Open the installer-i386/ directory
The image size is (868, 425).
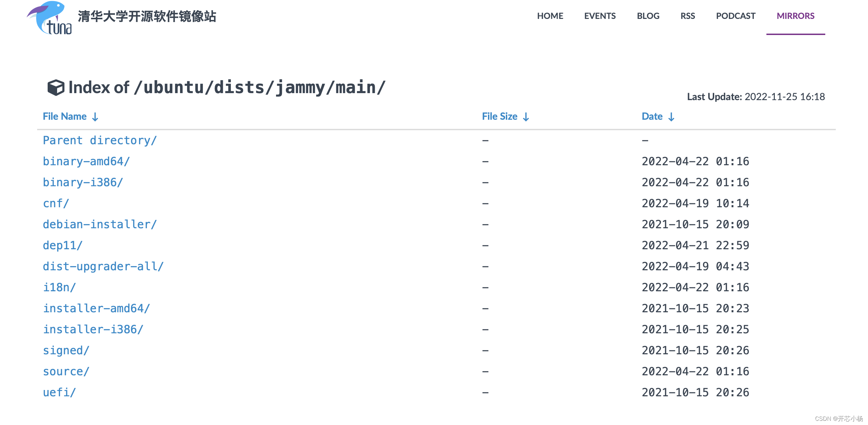pyautogui.click(x=93, y=329)
